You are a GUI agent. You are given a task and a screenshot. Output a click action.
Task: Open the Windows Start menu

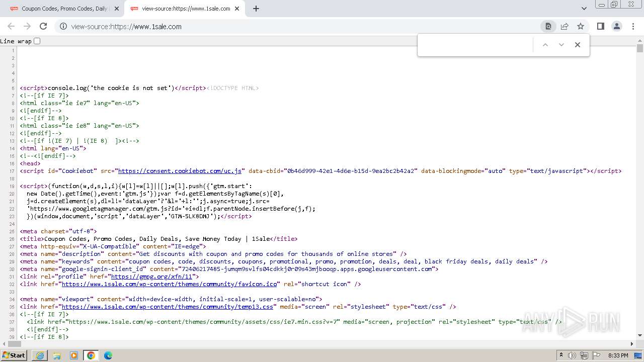point(14,355)
